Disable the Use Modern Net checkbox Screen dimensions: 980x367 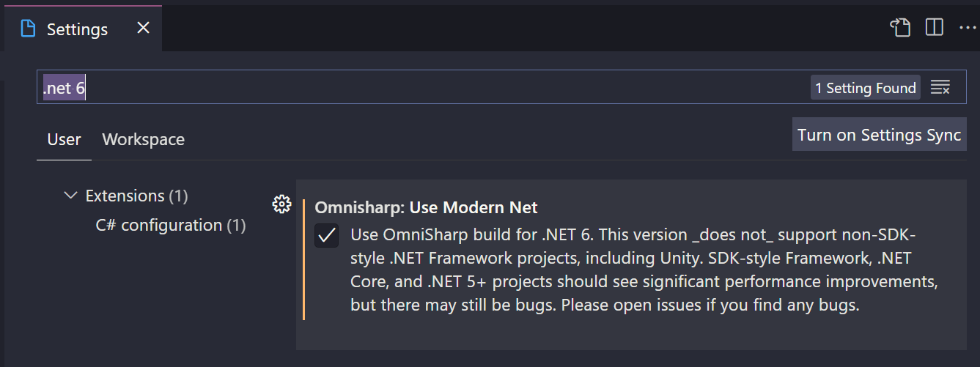pyautogui.click(x=327, y=235)
